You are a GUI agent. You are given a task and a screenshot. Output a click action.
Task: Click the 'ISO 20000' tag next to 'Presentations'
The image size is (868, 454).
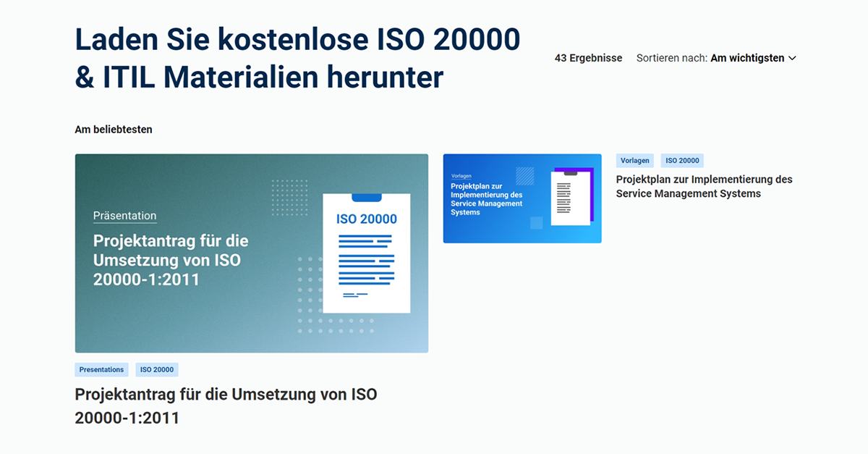click(157, 369)
